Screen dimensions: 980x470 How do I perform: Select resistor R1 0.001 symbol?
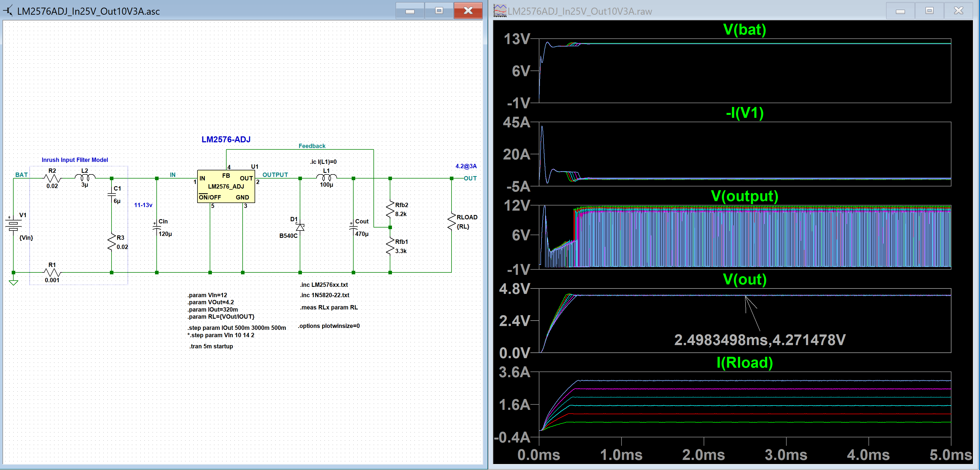coord(52,272)
